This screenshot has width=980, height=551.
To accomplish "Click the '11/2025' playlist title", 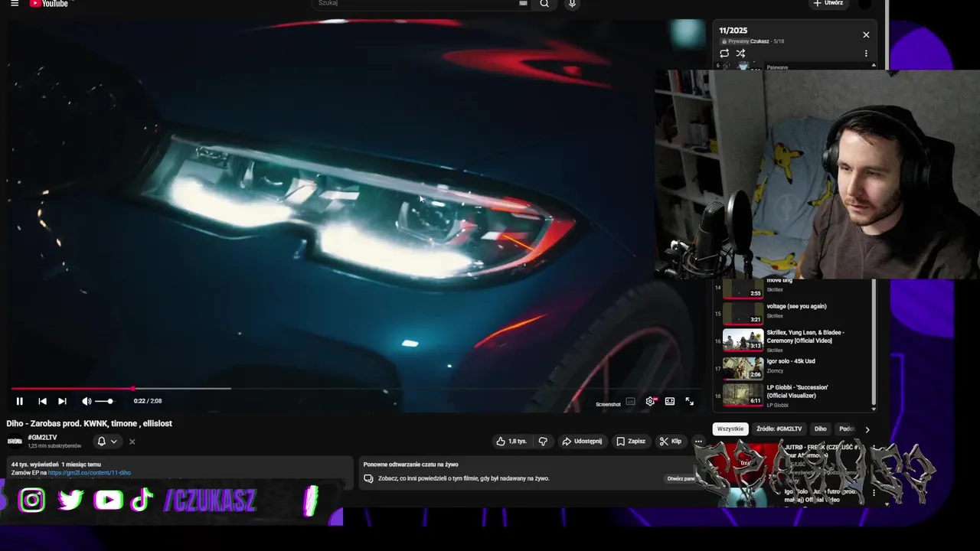I will coord(733,31).
